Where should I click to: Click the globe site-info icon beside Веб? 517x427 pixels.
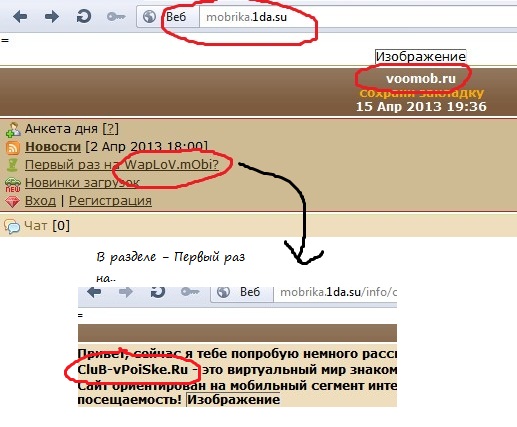click(x=149, y=17)
